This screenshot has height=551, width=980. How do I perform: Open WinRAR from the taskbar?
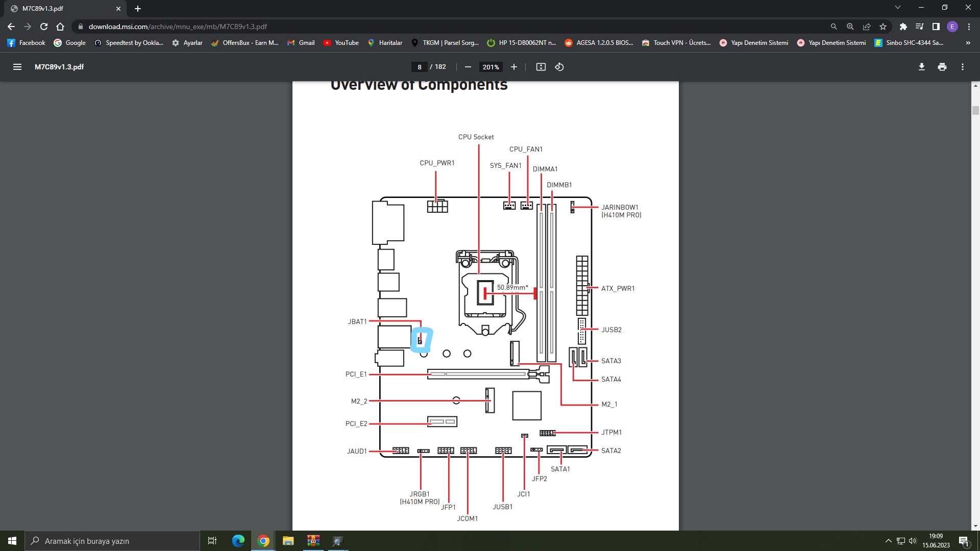click(313, 541)
